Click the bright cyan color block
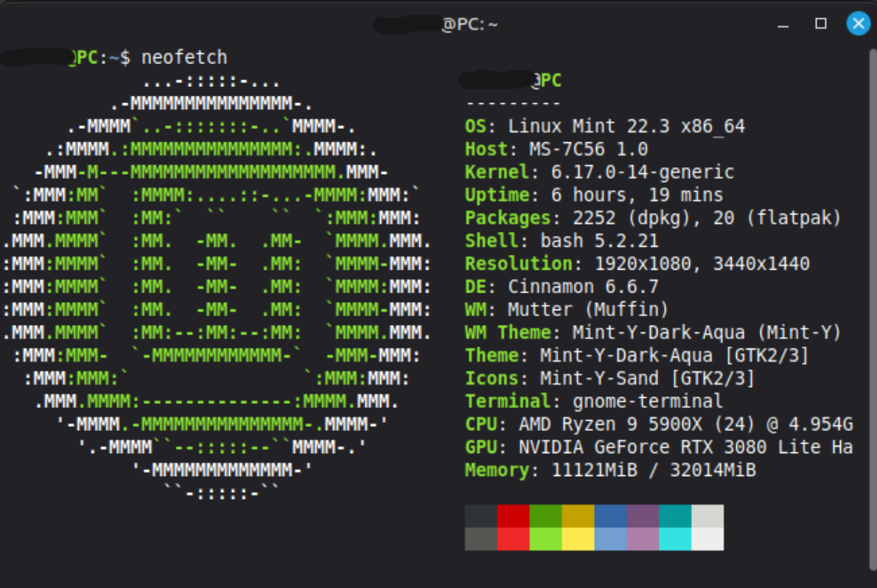 coord(676,539)
